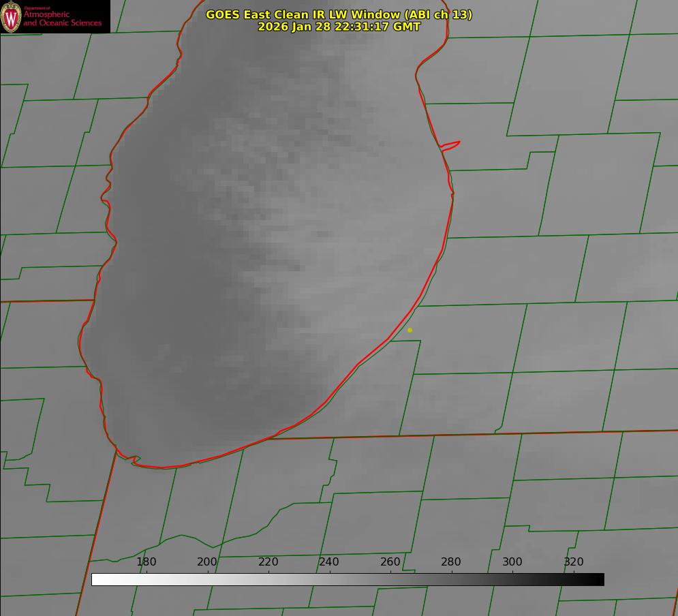Click the 320 colorbar tick label
Viewport: 678px width, 616px height.
tap(573, 562)
